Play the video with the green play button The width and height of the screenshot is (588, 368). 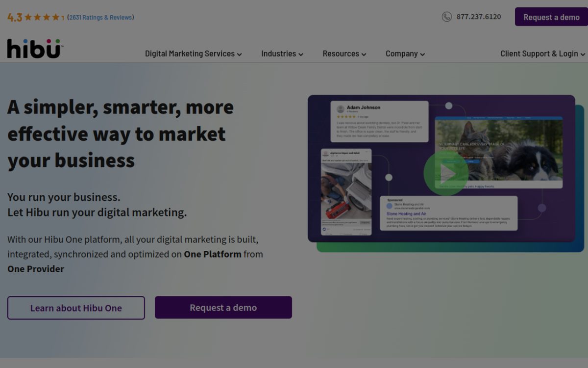pyautogui.click(x=446, y=173)
